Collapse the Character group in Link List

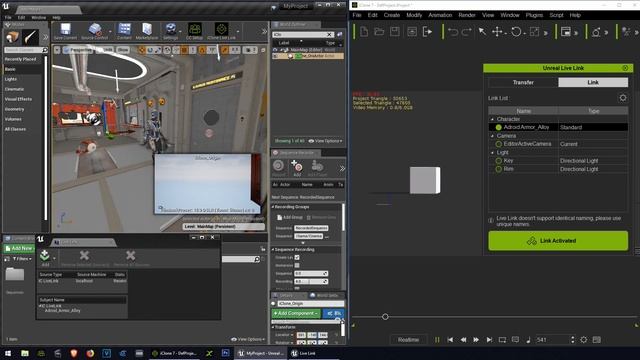click(x=493, y=119)
